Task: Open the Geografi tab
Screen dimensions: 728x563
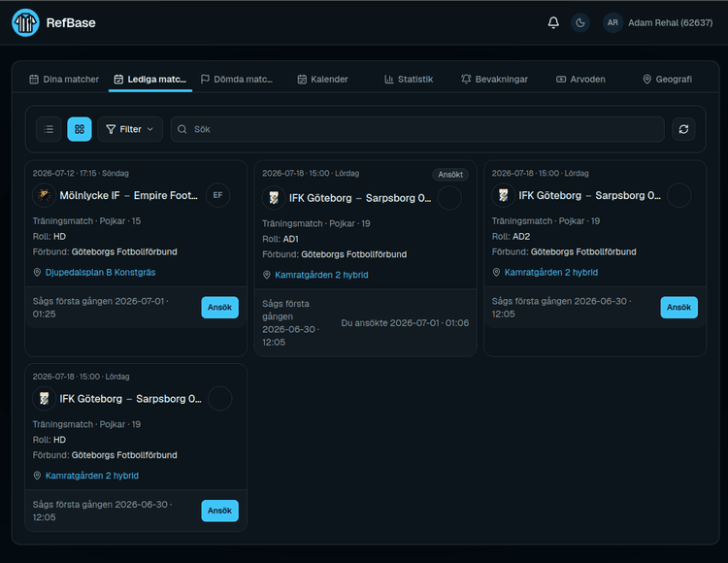Action: [667, 80]
